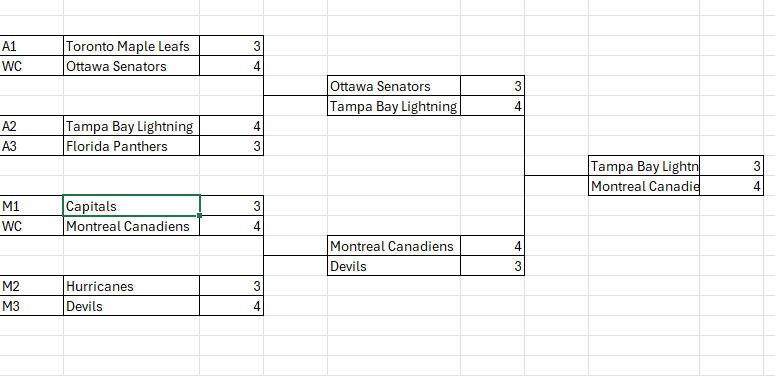Select second-round Tampa Bay Lightning cell
The height and width of the screenshot is (376, 775).
(394, 106)
